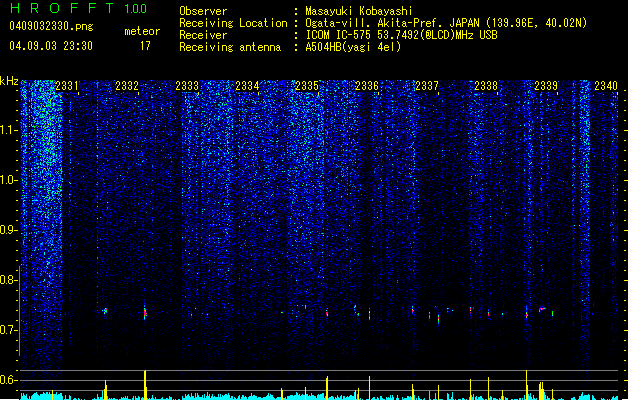Click the Receiving antenna label

point(230,47)
